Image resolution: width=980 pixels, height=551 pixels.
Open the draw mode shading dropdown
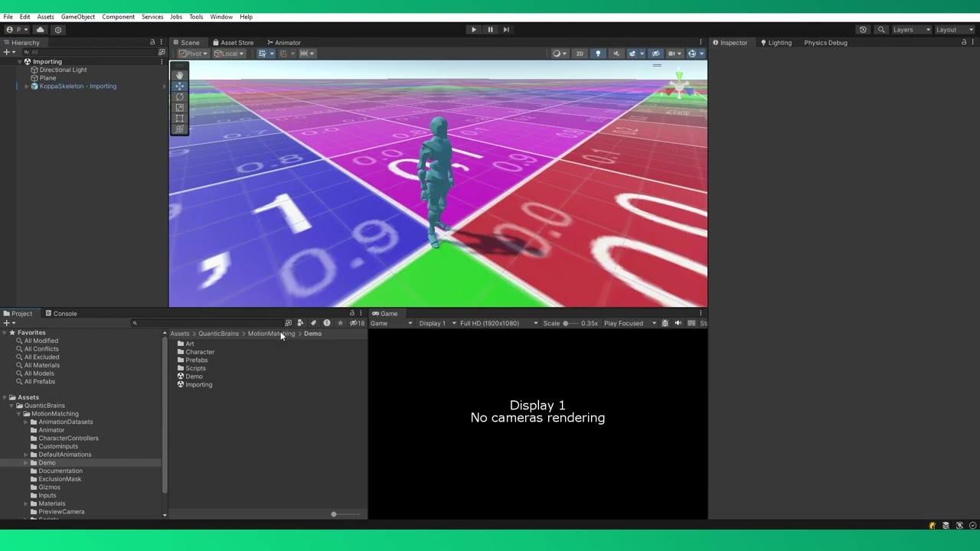560,54
